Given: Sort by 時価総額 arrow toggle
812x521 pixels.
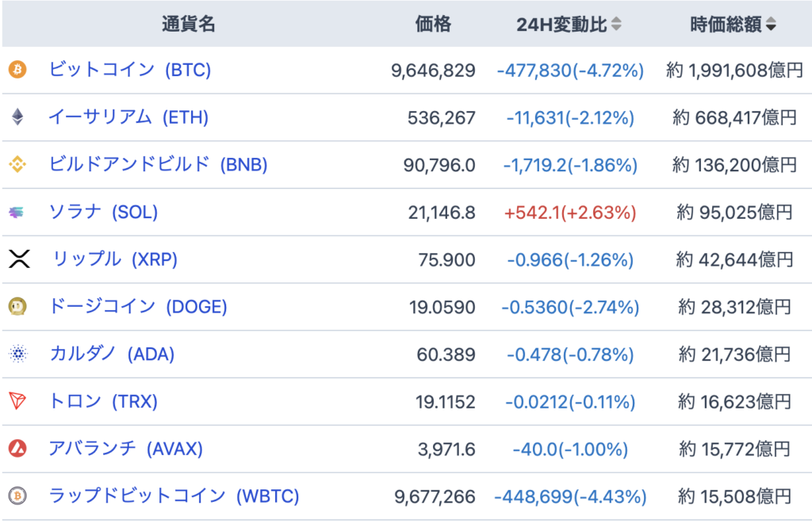Looking at the screenshot, I should click(x=771, y=25).
